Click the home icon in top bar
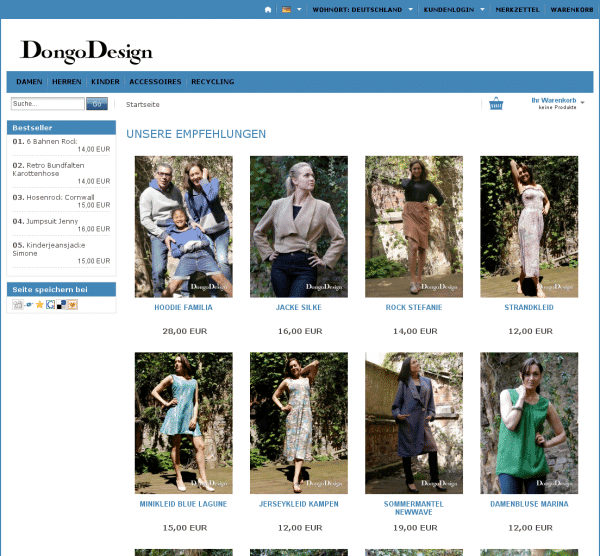This screenshot has width=600, height=556. point(268,9)
